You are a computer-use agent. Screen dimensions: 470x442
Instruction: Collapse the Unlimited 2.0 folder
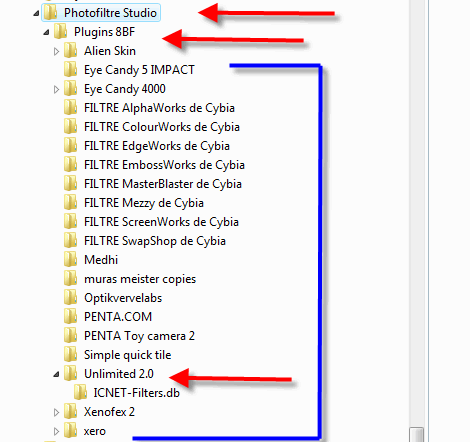pos(56,375)
